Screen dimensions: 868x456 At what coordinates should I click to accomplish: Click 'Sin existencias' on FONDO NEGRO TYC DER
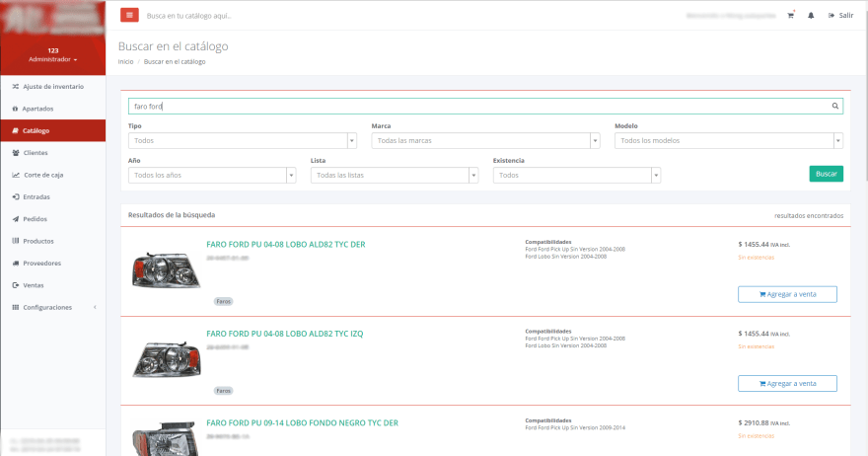click(x=757, y=435)
